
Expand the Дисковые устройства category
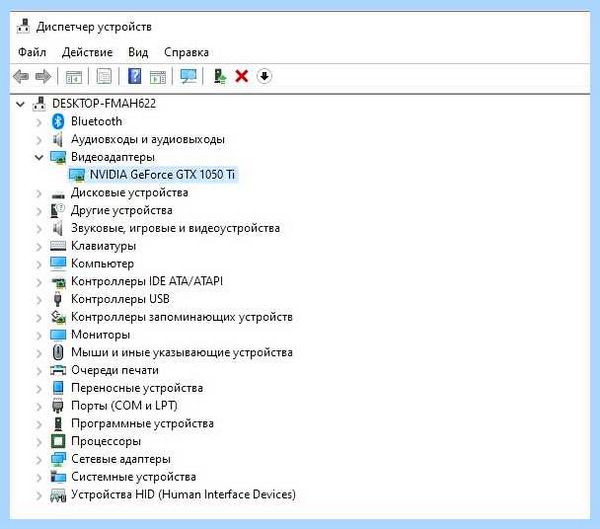pyautogui.click(x=39, y=193)
